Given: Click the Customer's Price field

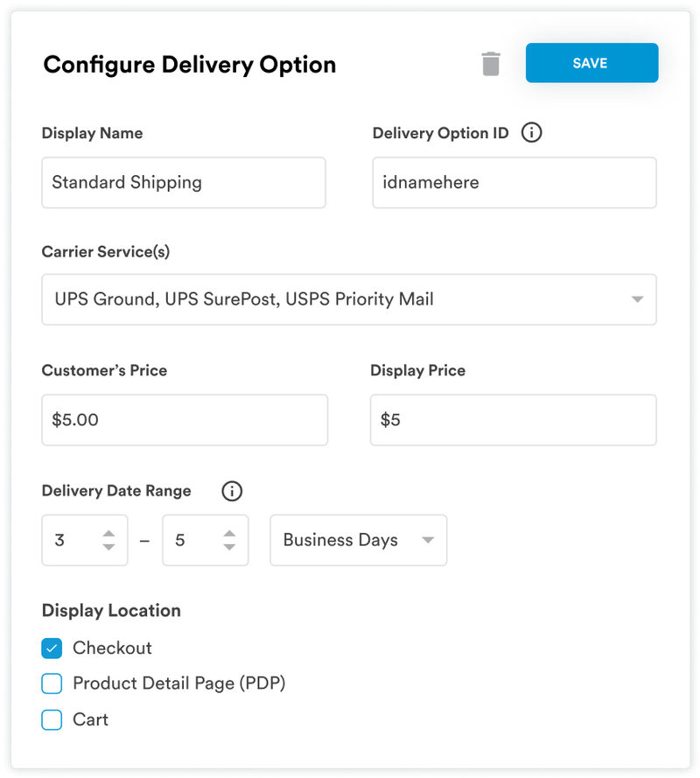Looking at the screenshot, I should point(184,420).
